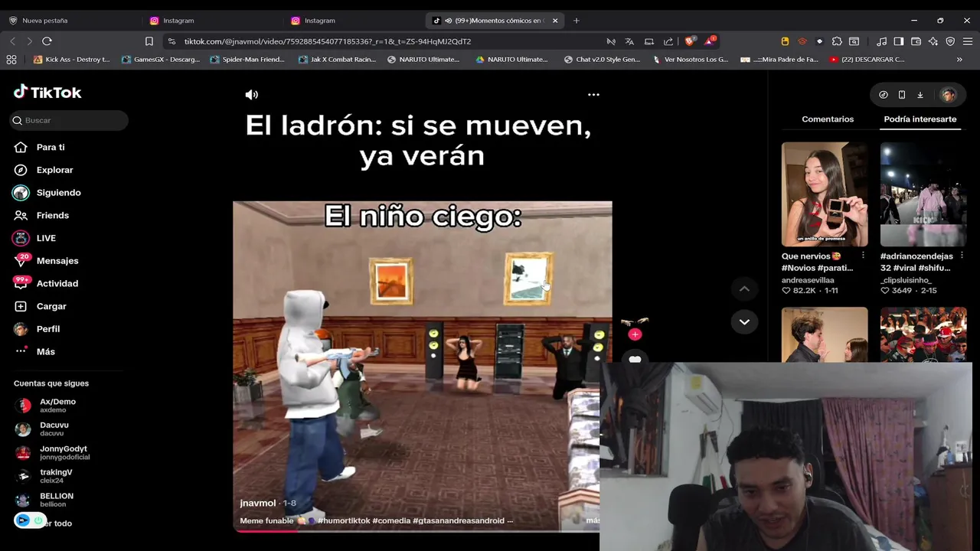Show more bookmarks chevron
Image resolution: width=980 pixels, height=551 pixels.
[x=959, y=60]
